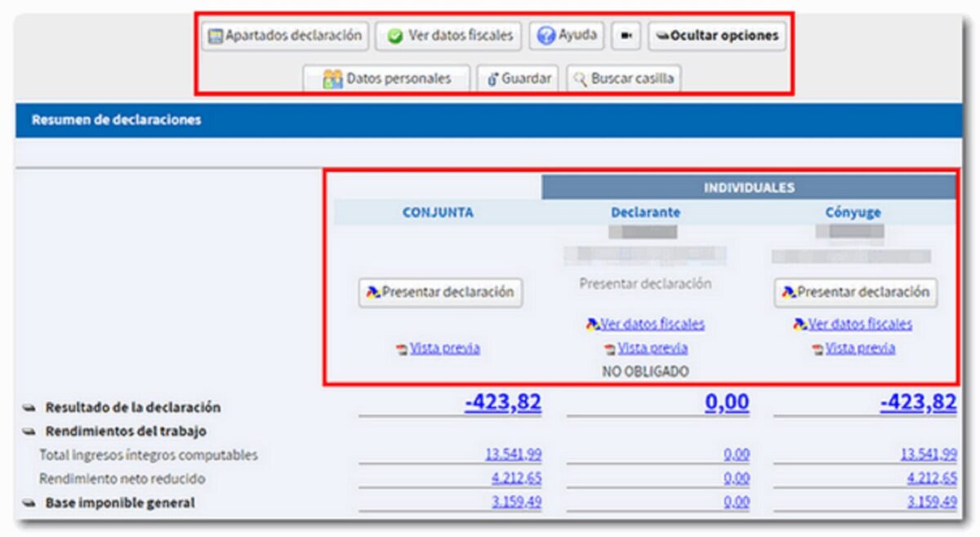The height and width of the screenshot is (537, 980).
Task: Click Conjunta result -423,82
Action: click(x=503, y=402)
